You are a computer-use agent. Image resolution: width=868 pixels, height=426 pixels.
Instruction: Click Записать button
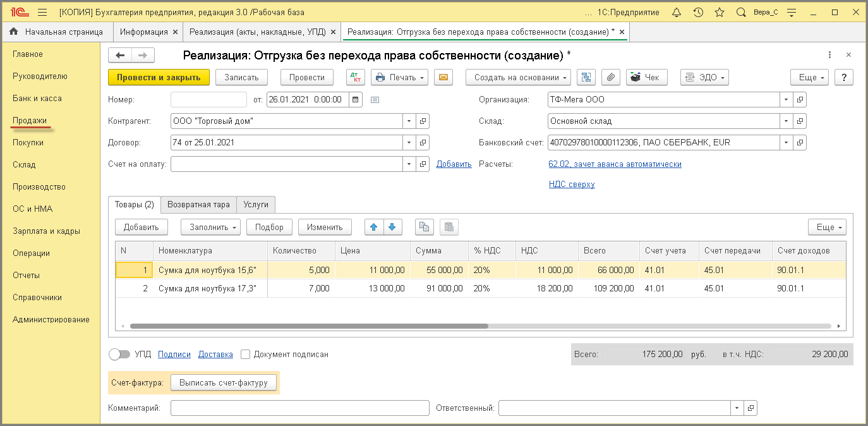(241, 77)
